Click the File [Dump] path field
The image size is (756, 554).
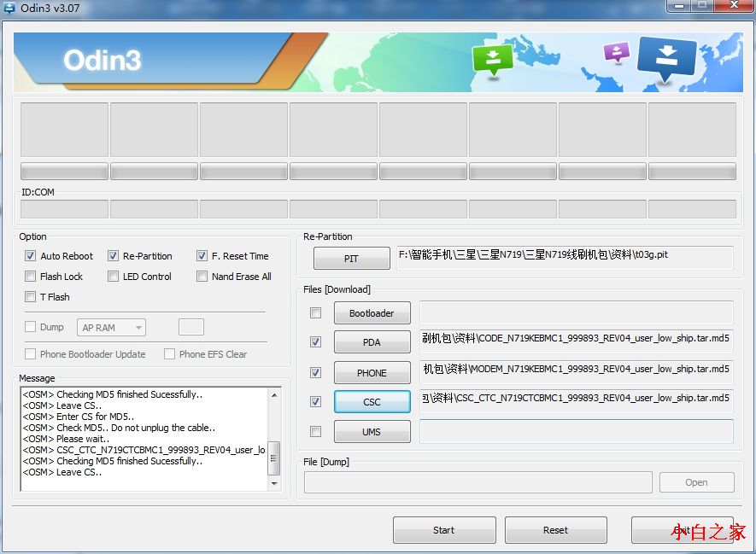click(478, 482)
